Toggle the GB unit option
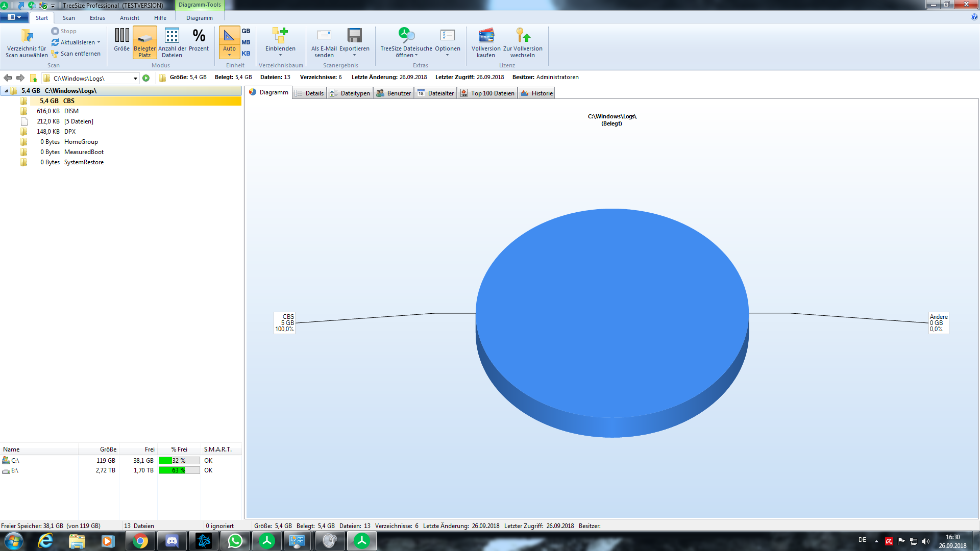This screenshot has width=980, height=551. coord(246,31)
